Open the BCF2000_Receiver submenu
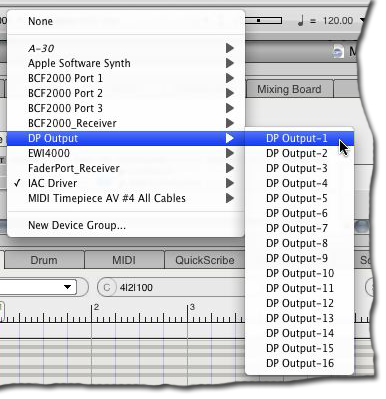 click(126, 123)
